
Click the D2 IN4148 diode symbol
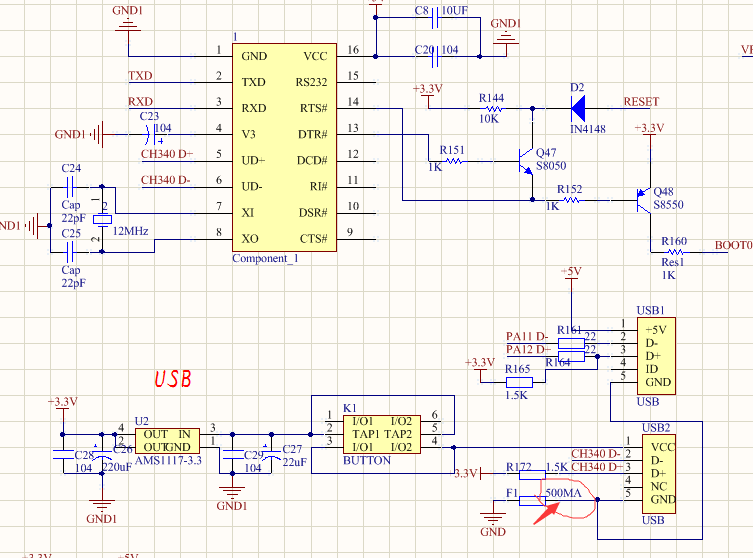tap(578, 109)
